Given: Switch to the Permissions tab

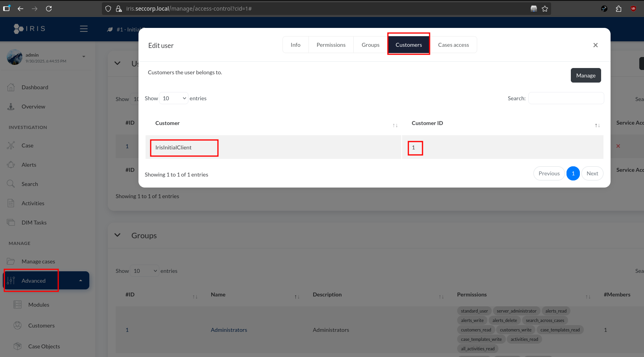Looking at the screenshot, I should tap(331, 45).
